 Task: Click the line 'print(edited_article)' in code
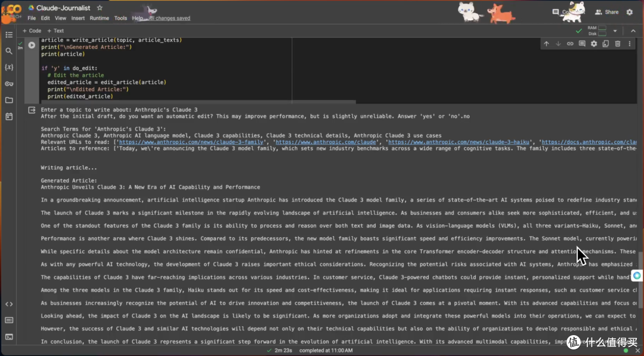(80, 97)
